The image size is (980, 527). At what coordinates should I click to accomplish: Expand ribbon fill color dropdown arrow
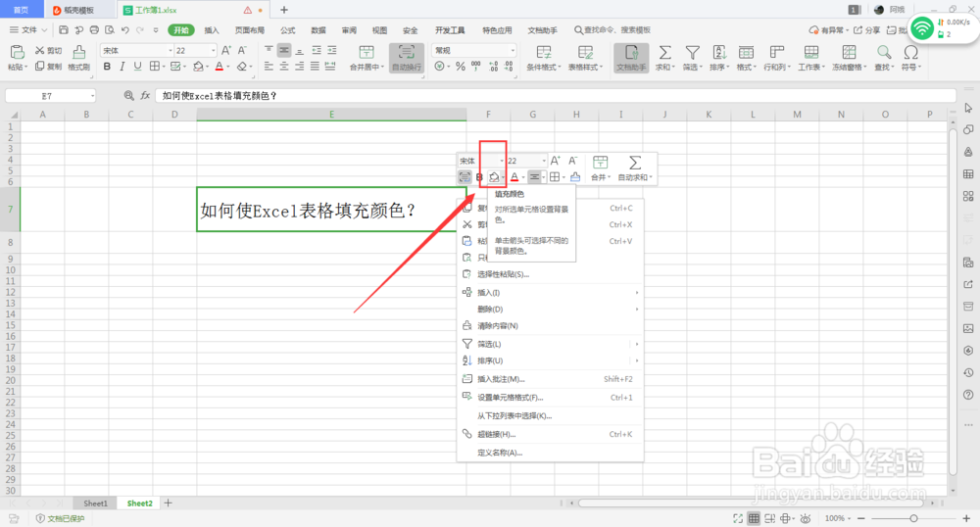coord(208,67)
